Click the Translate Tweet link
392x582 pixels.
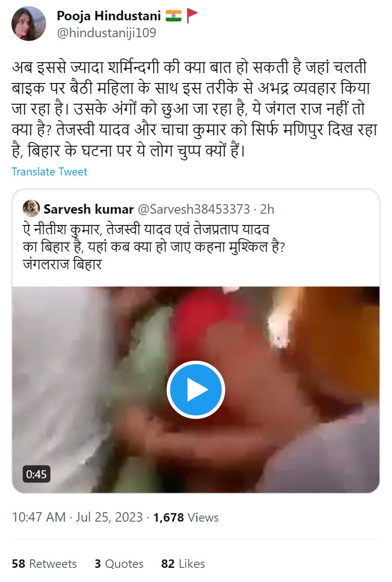coord(49,172)
